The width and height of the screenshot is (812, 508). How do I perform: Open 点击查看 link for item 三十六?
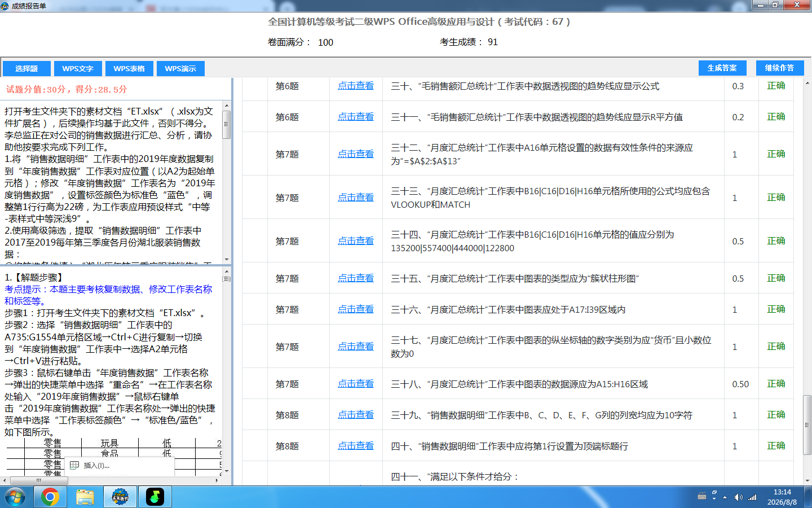tap(356, 309)
